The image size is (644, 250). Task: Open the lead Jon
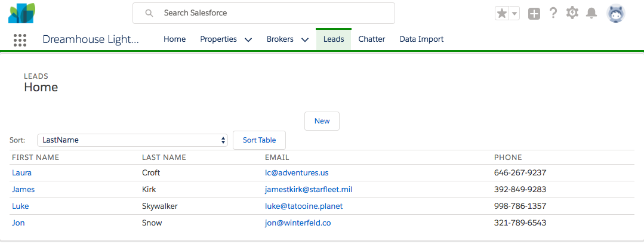[x=19, y=223]
